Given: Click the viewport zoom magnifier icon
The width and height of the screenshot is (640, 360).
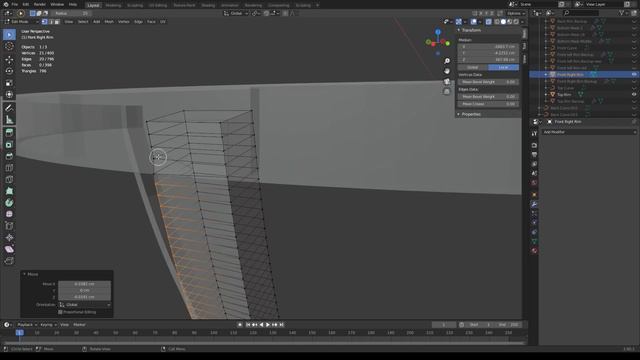Looking at the screenshot, I should 447,61.
